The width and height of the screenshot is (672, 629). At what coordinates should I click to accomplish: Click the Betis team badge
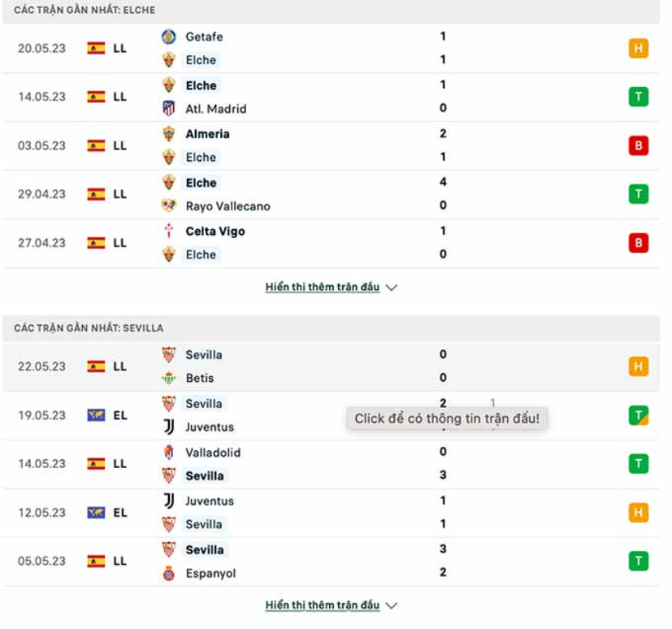coord(169,378)
